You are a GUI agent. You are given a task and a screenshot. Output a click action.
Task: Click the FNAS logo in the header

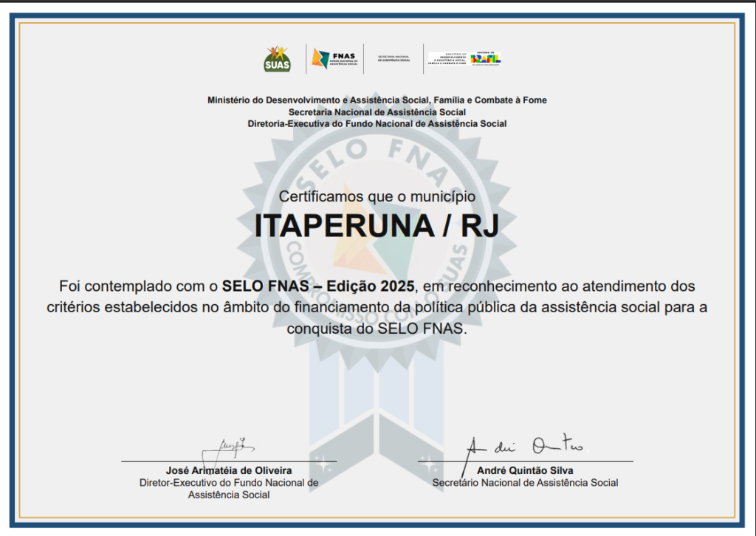334,59
